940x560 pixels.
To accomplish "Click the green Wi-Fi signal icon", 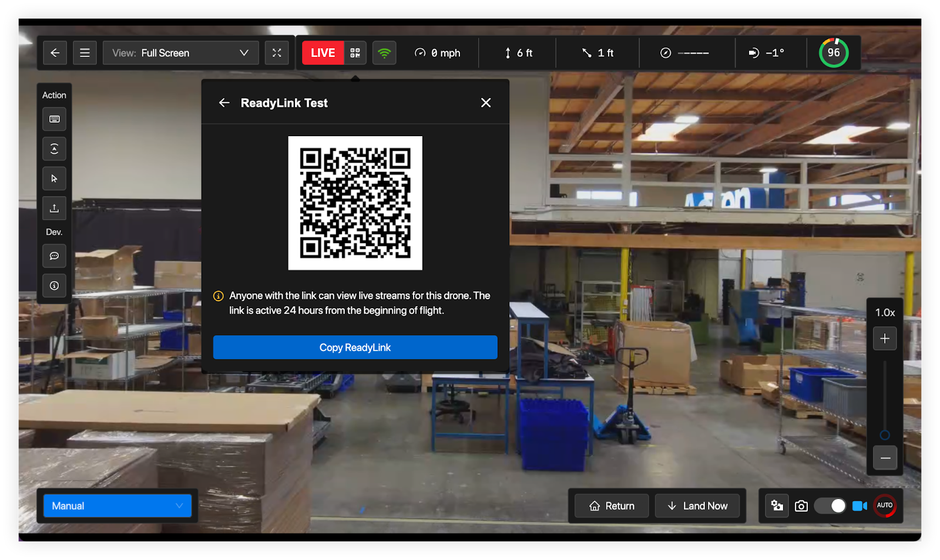I will [384, 53].
